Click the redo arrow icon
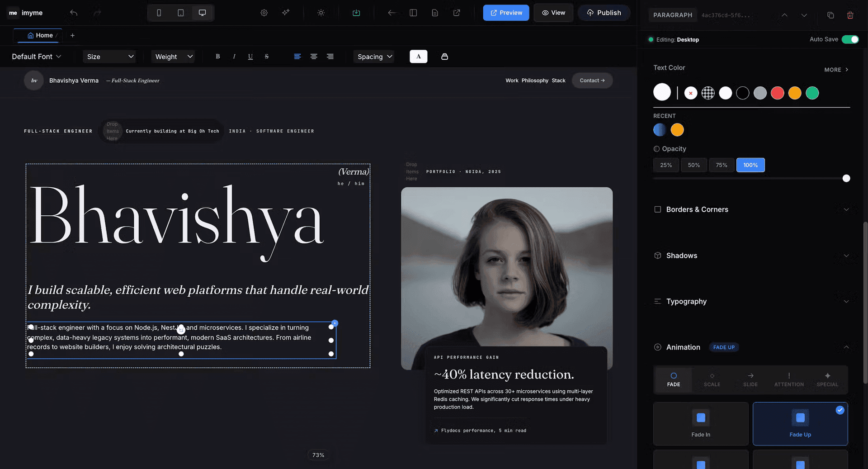 (x=97, y=13)
